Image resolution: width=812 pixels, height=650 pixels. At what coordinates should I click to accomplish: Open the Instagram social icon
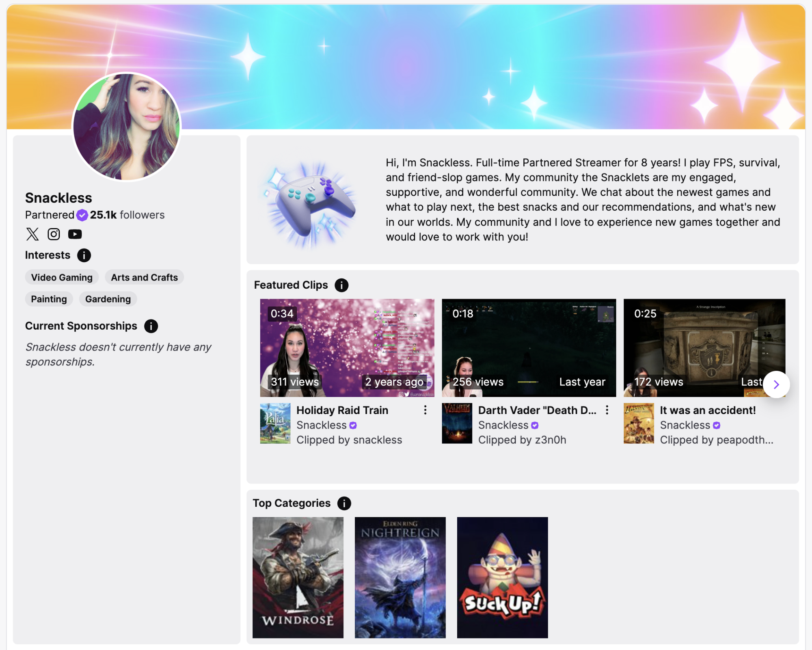[x=54, y=234]
